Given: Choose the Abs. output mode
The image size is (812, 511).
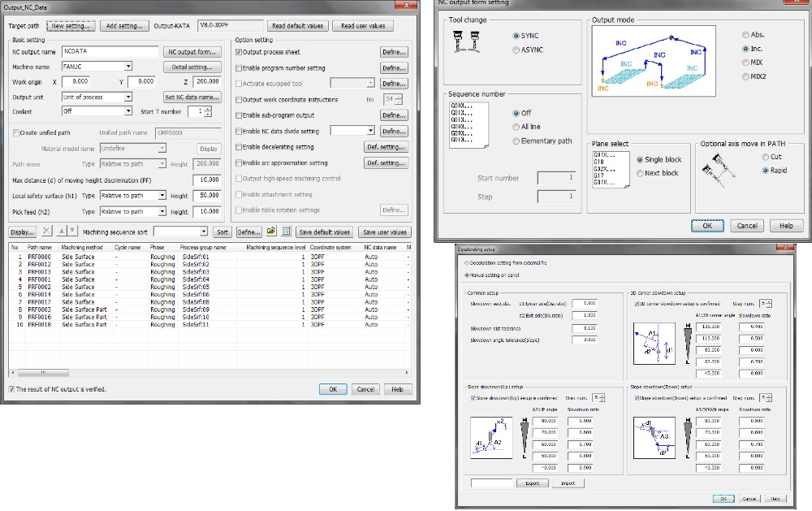Looking at the screenshot, I should pos(746,35).
